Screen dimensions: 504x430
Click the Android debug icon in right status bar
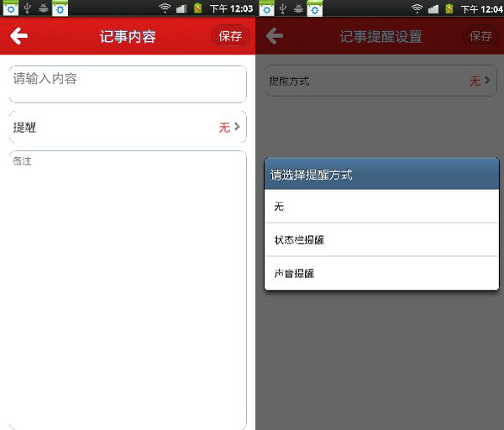coord(298,8)
